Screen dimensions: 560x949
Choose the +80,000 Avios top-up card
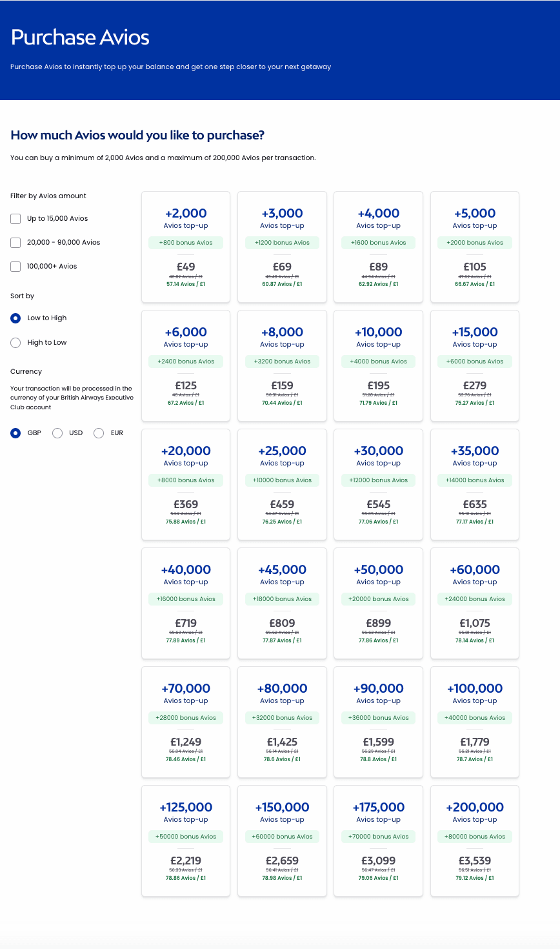[x=282, y=722]
